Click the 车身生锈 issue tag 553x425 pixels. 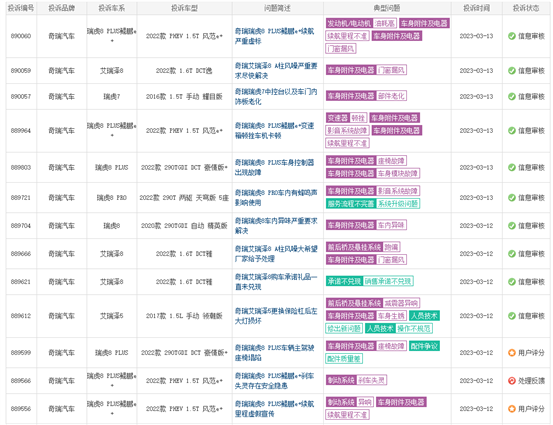click(x=391, y=316)
